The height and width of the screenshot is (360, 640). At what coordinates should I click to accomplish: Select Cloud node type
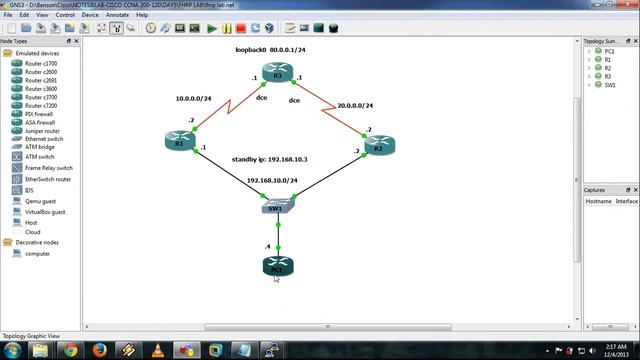pyautogui.click(x=32, y=232)
